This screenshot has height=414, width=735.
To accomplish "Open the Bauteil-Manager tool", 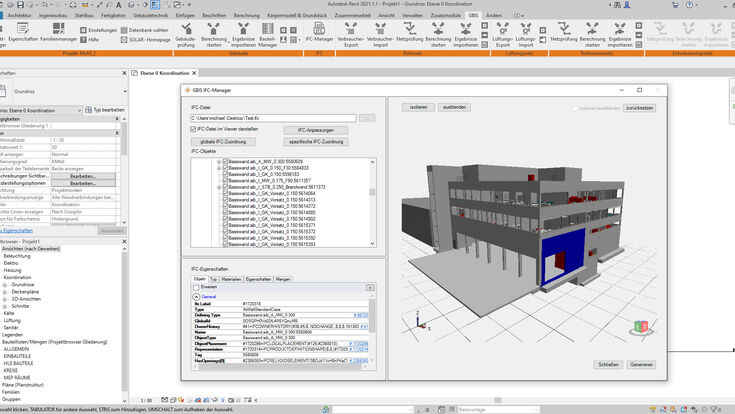I will (x=267, y=35).
